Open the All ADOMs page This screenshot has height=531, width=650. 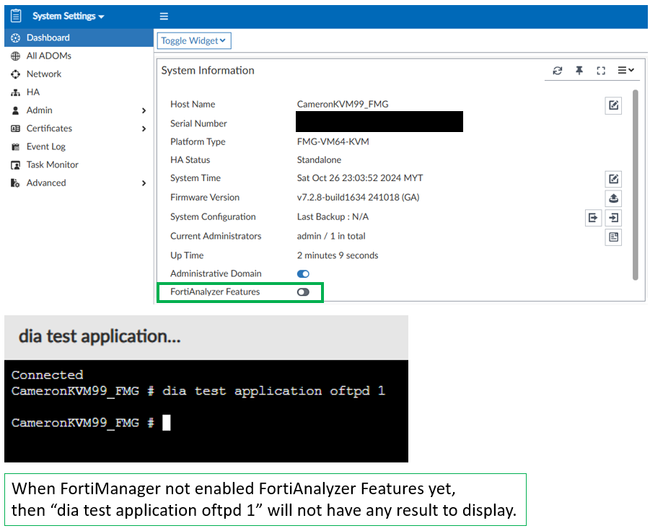[48, 56]
